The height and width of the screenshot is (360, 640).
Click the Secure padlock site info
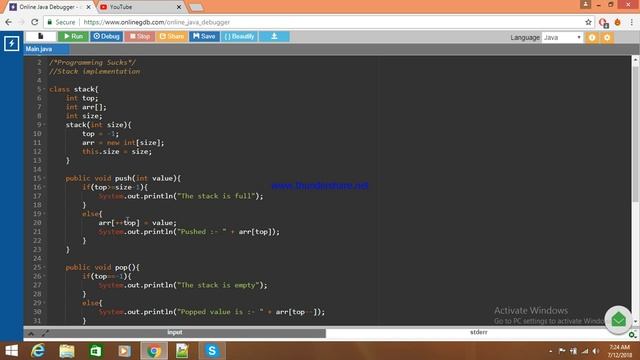click(61, 22)
